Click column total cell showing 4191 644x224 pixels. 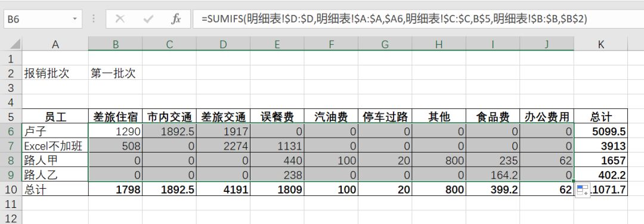tap(223, 189)
